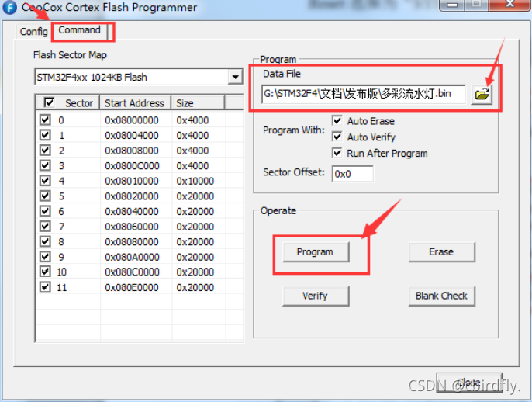Image resolution: width=532 pixels, height=402 pixels.
Task: Disable Run After Program option
Action: 337,153
